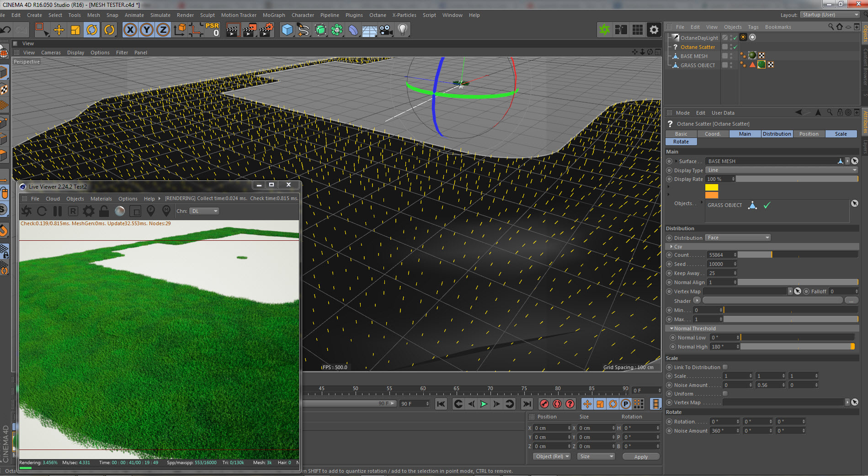Toggle the Live Viewer lock icon
Screen dimensions: 868x476
coord(104,211)
